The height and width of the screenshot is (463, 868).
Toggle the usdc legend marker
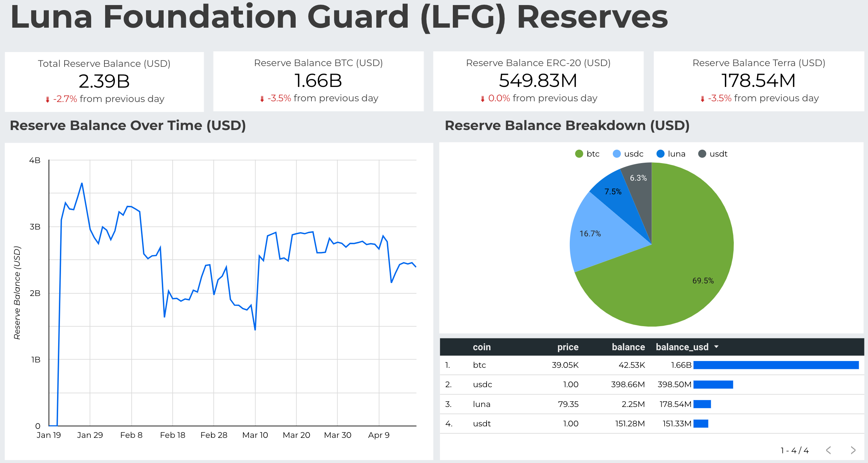click(616, 154)
